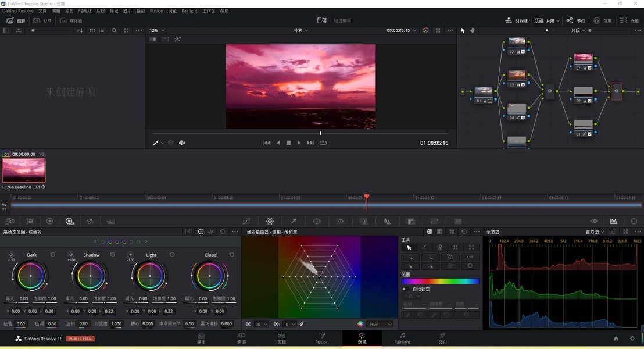
Task: Click the 节点 nodes button
Action: pos(575,20)
